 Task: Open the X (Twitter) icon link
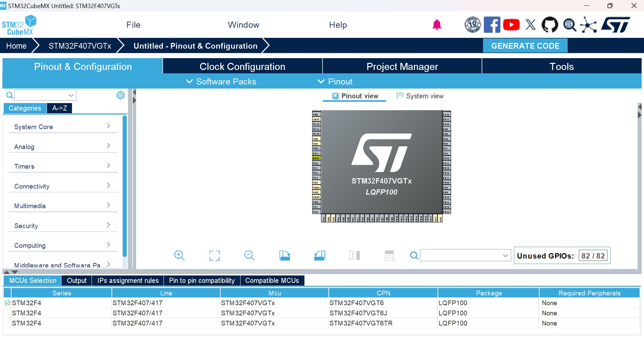pyautogui.click(x=530, y=25)
